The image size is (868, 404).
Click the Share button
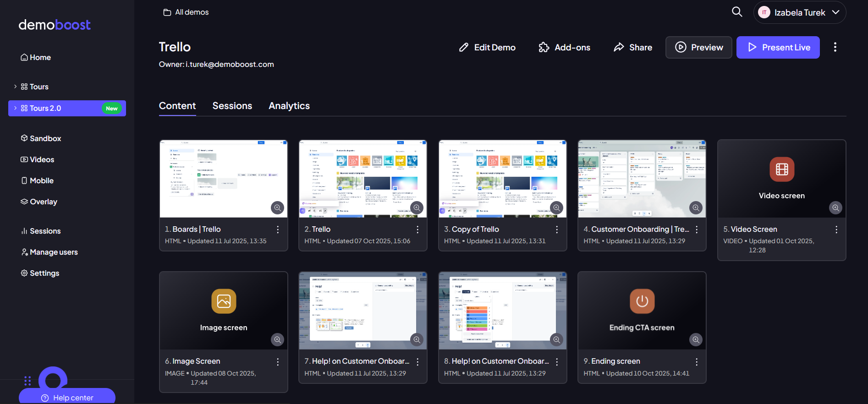point(633,47)
